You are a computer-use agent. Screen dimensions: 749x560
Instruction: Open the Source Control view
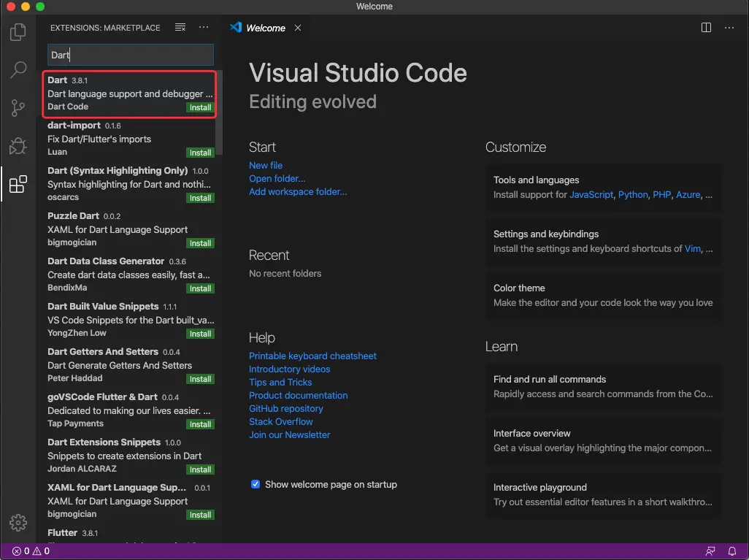point(18,108)
